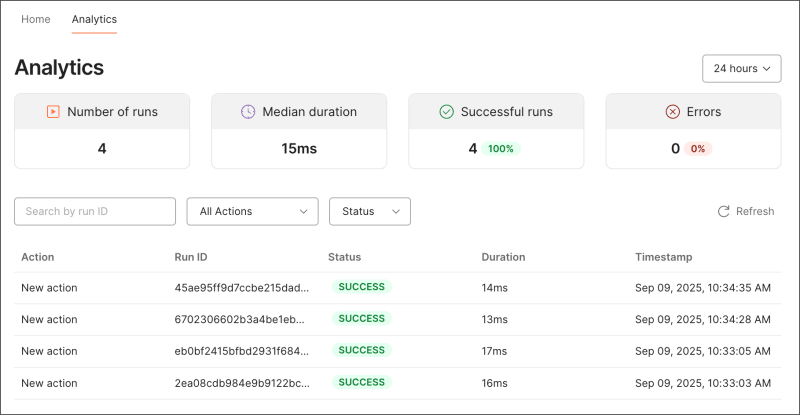800x415 pixels.
Task: Select run row starting with eb0bf2415
Action: pyautogui.click(x=239, y=351)
